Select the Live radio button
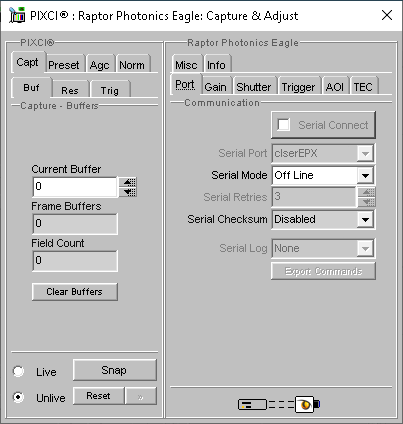Viewport: 403px width, 424px height. (18, 371)
